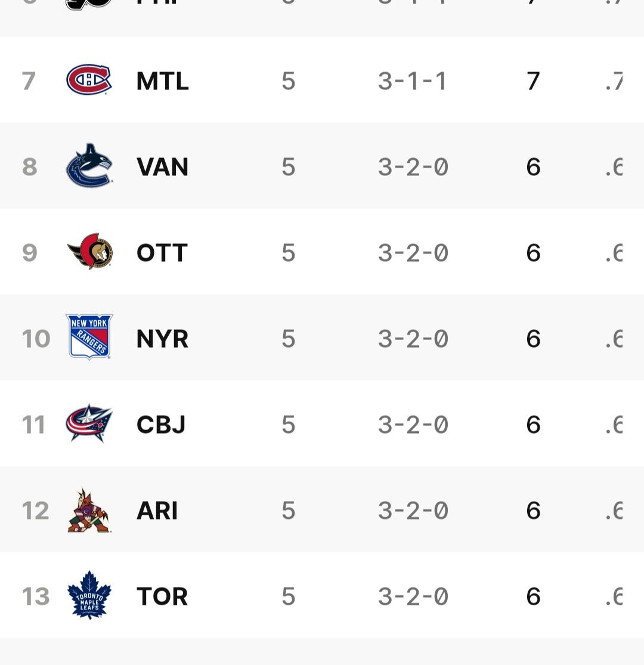Tap the points value for Vancouver

pos(533,167)
